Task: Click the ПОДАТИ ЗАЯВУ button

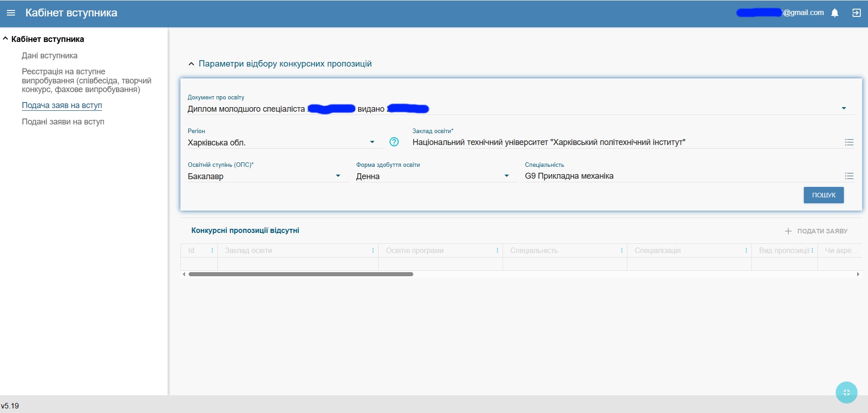Action: tap(816, 231)
